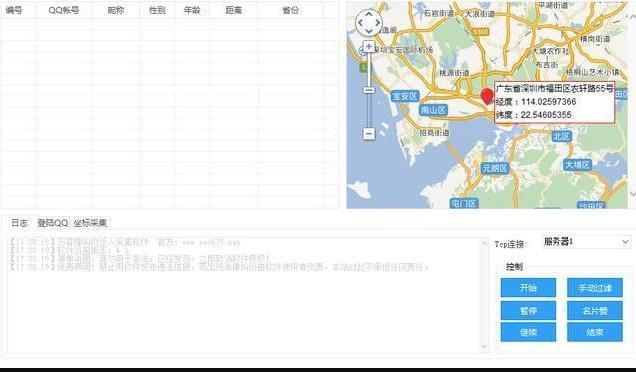Screen dimensions: 636x372
Task: Click the log panel scrollbar up arrow
Action: 484,243
